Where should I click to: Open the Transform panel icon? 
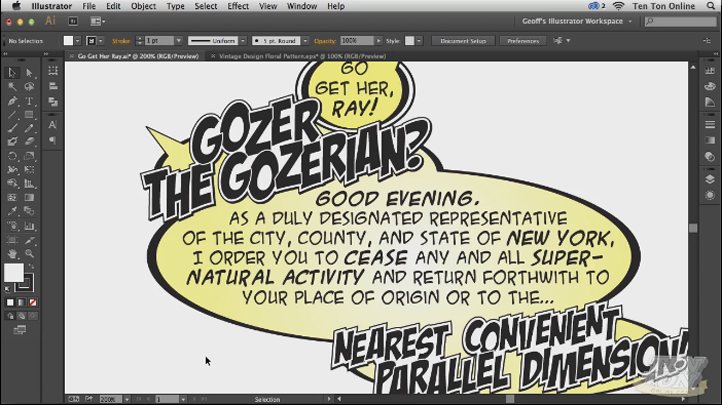coord(52,71)
